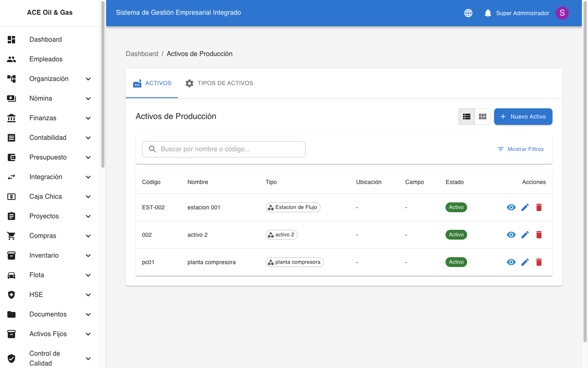Click the Super Administrador avatar icon
Viewport: 588px width, 368px height.
(x=562, y=13)
